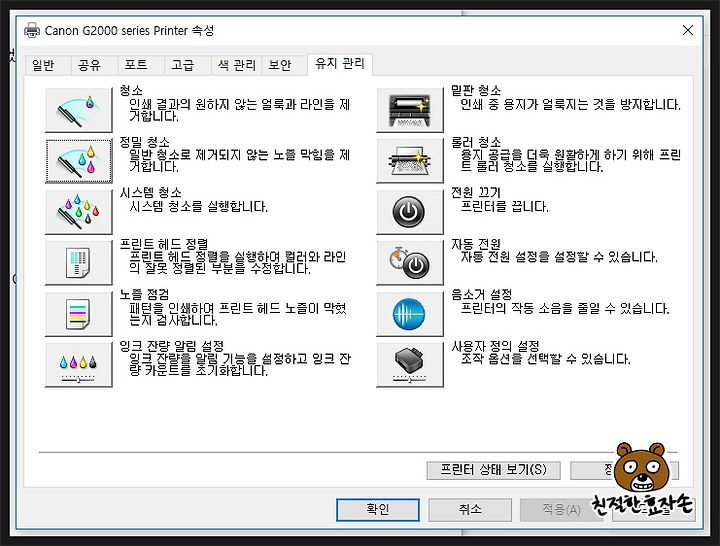The image size is (720, 546).
Task: Start 정밀 청소 deep cleaning icon
Action: 79,161
